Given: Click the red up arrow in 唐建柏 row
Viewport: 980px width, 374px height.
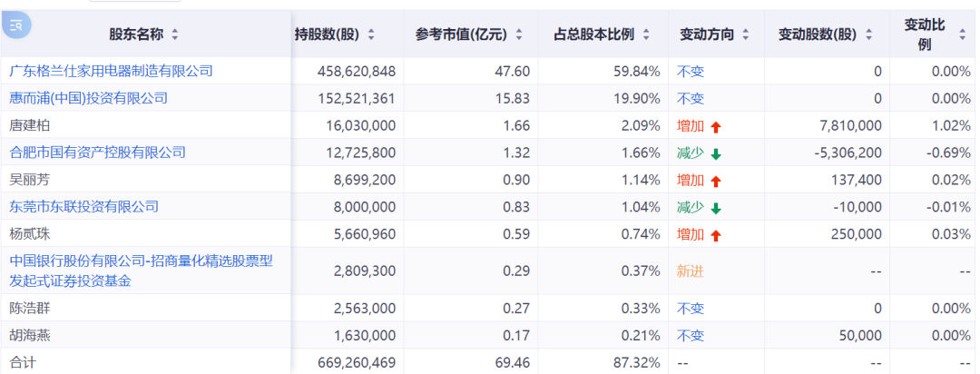Looking at the screenshot, I should (716, 127).
